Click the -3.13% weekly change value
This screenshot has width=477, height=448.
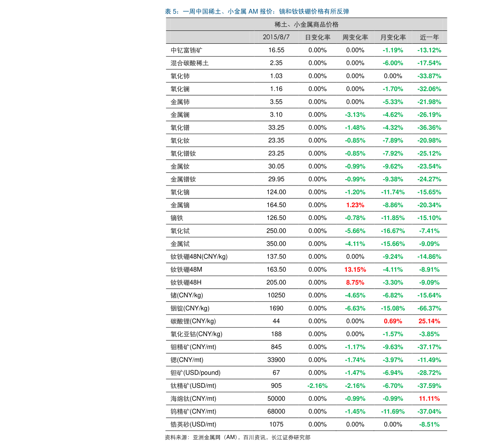(x=355, y=115)
